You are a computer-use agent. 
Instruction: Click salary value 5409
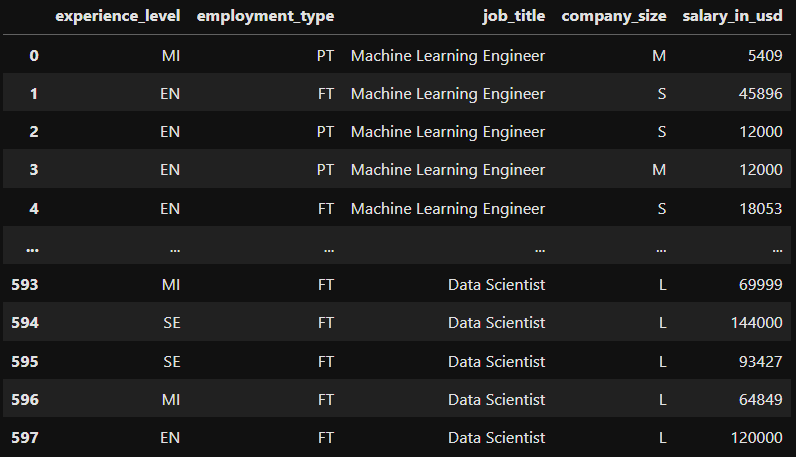[x=764, y=56]
